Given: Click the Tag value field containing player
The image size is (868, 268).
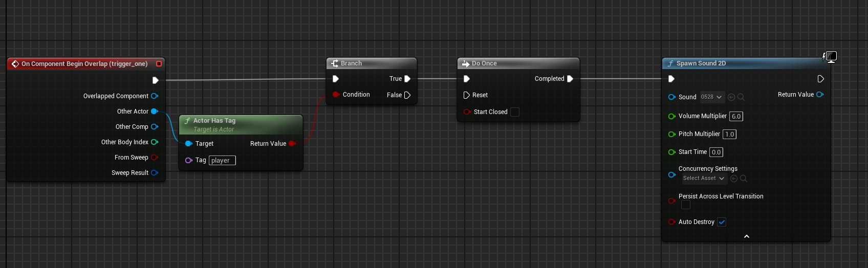Looking at the screenshot, I should click(x=222, y=160).
